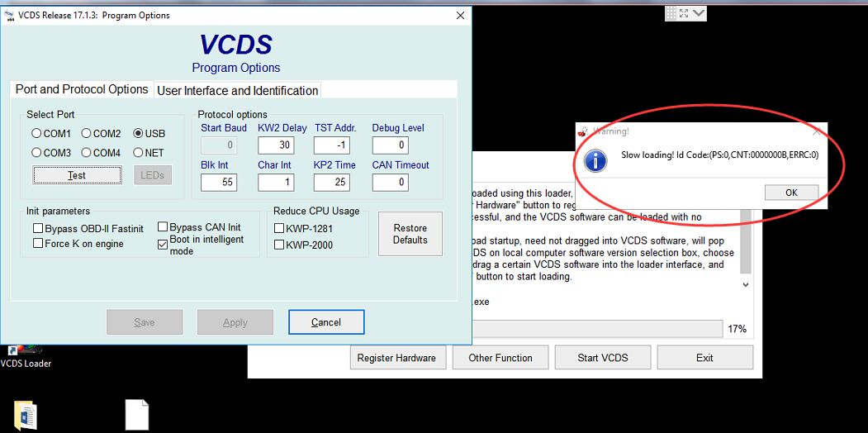Click VCDS Program Options title bar icon
This screenshot has width=868, height=433.
click(9, 16)
